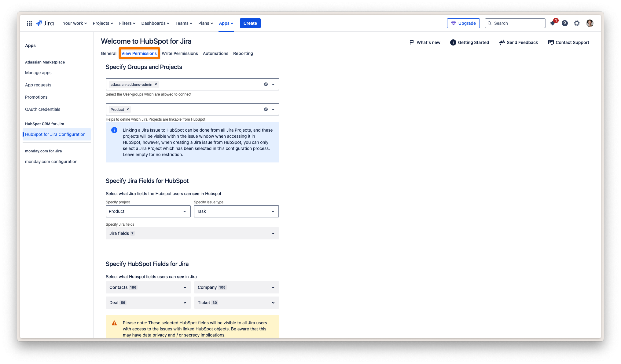Image resolution: width=621 pixels, height=364 pixels.
Task: Open the Dashboards menu
Action: 155,23
